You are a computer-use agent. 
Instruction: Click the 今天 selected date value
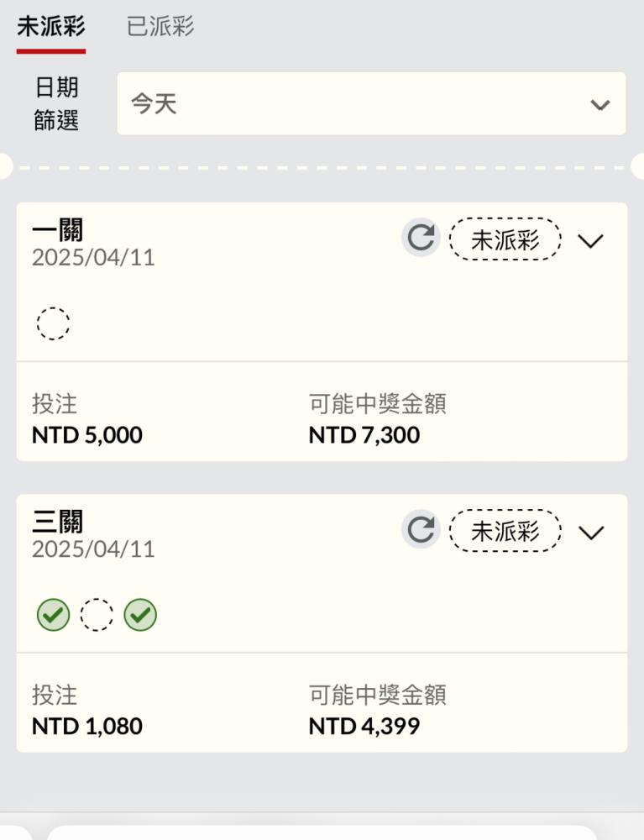[x=154, y=104]
